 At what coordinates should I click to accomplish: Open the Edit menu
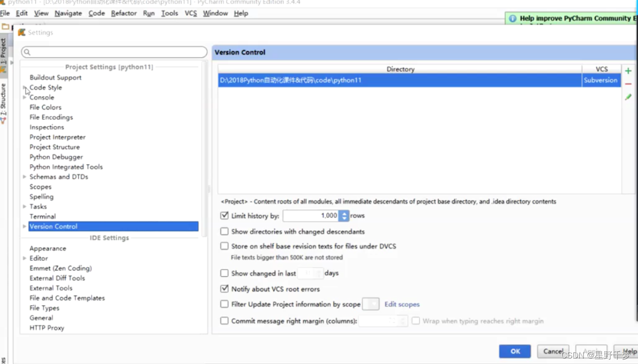click(x=22, y=13)
